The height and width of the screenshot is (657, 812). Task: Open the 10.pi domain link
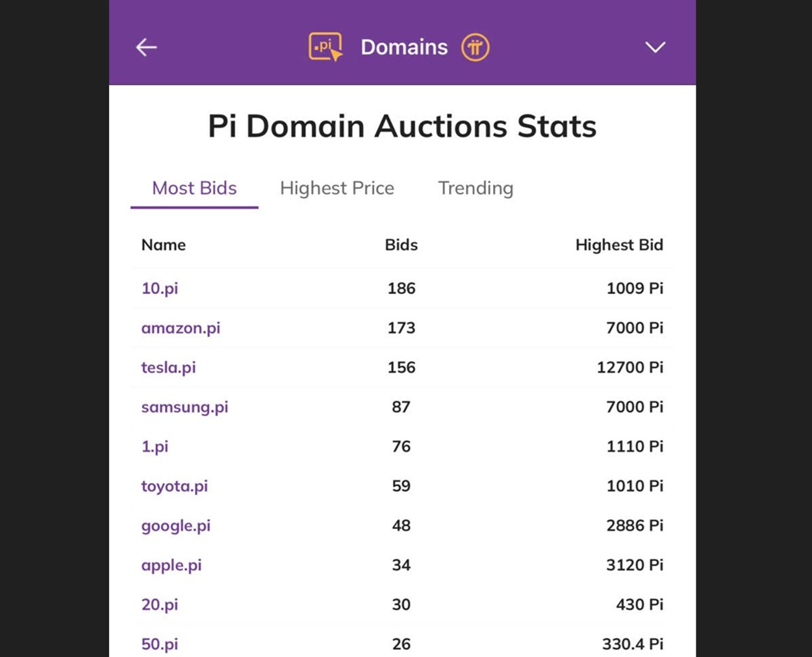(x=160, y=288)
